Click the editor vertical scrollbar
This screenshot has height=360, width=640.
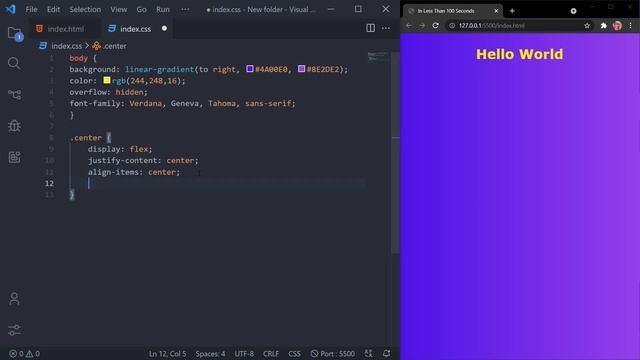[395, 153]
